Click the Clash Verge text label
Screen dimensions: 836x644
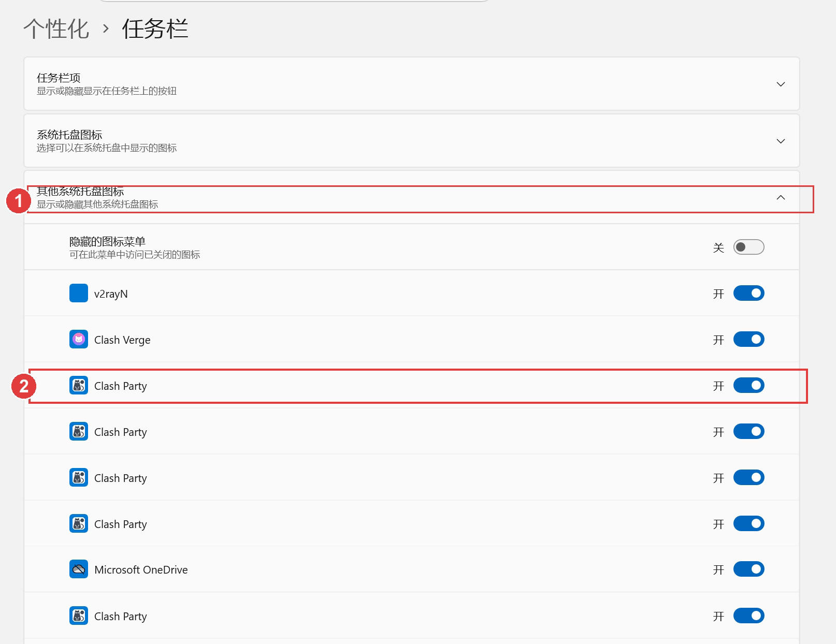point(122,340)
